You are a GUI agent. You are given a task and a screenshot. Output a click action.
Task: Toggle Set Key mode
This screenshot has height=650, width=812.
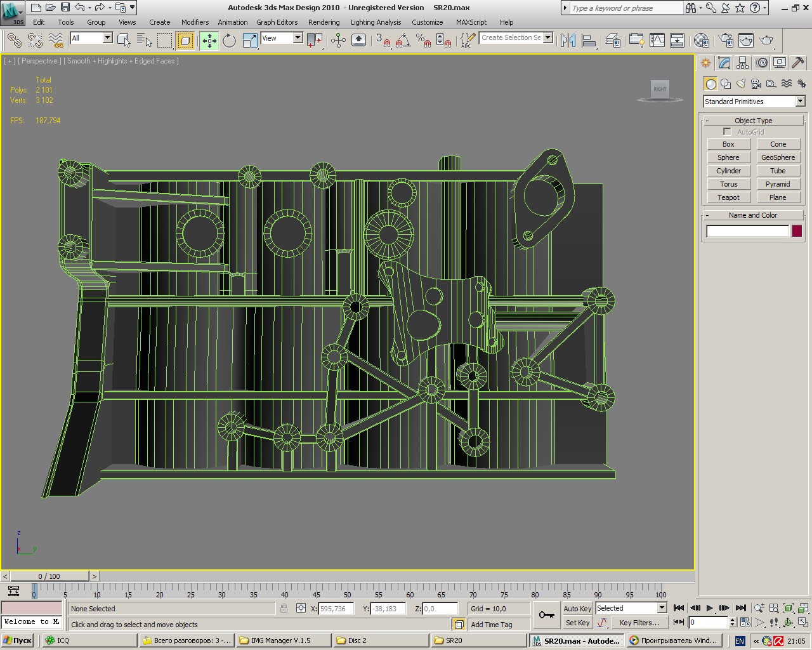[577, 623]
